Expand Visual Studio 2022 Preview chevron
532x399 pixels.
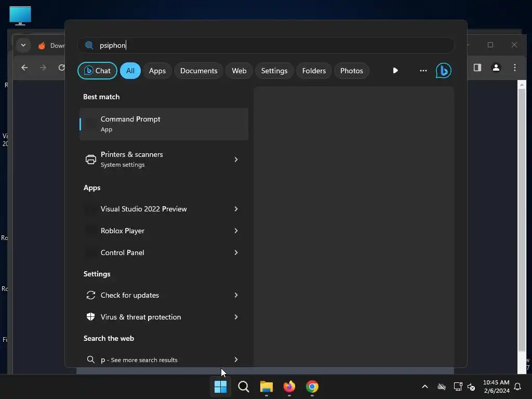coord(236,209)
